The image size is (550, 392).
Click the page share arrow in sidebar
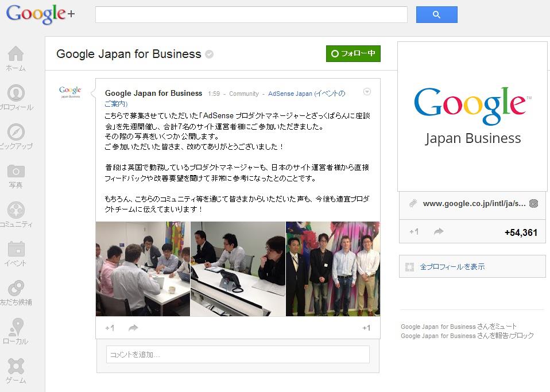pos(439,232)
